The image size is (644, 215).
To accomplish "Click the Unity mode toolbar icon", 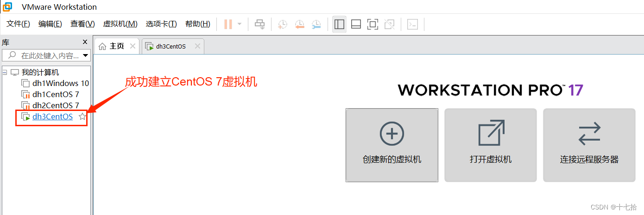I will [x=390, y=25].
